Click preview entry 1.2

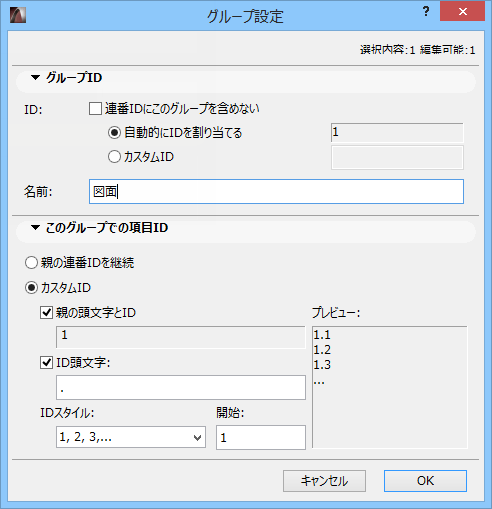coord(322,350)
